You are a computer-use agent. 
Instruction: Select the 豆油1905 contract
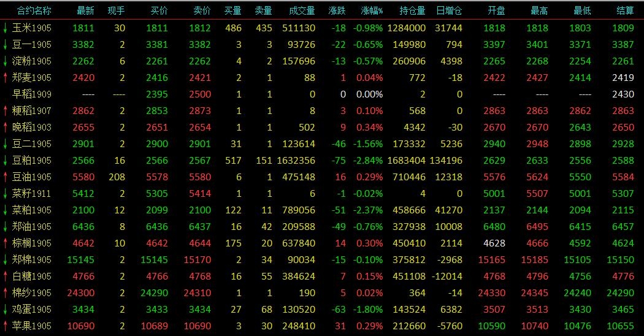coord(32,177)
